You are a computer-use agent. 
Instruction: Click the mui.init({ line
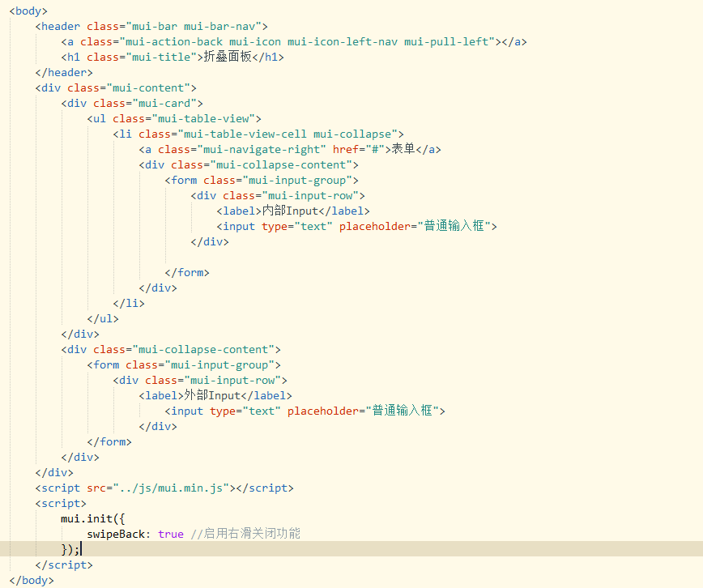93,519
